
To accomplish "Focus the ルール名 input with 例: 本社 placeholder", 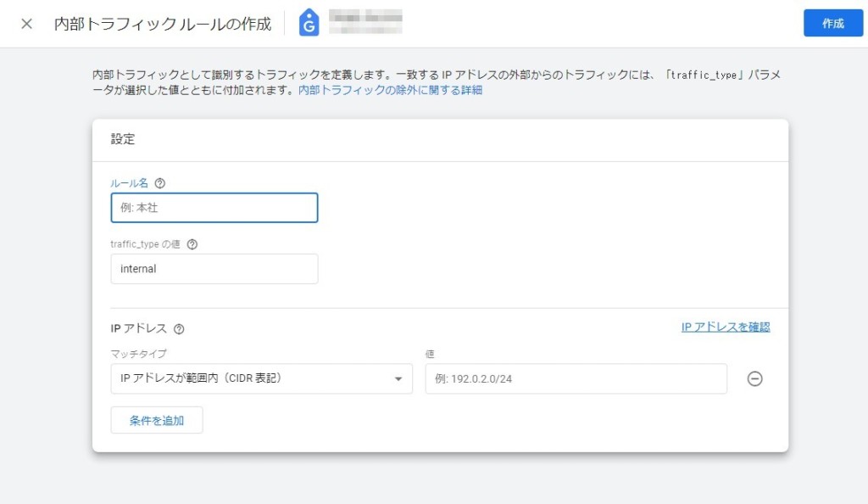I will 214,208.
